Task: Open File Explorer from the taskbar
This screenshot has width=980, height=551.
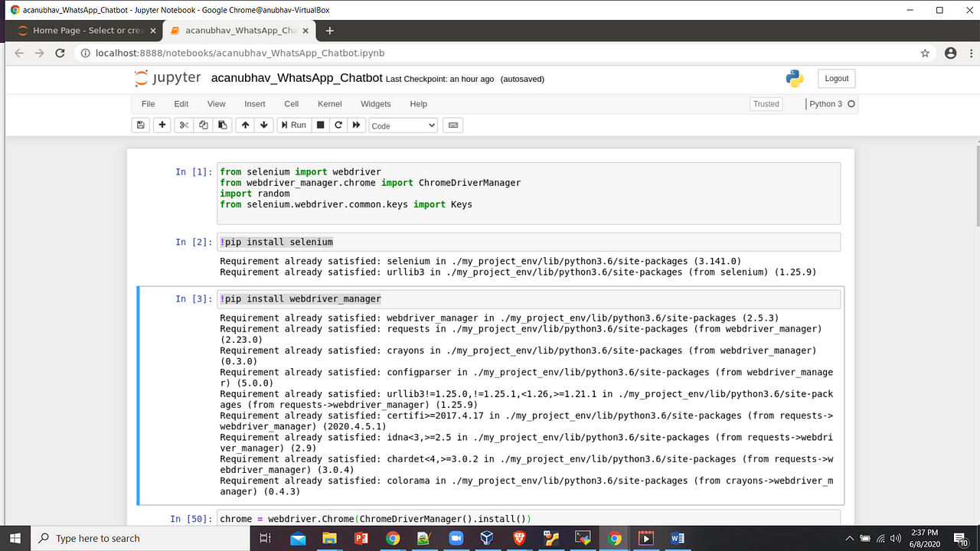Action: 329,538
